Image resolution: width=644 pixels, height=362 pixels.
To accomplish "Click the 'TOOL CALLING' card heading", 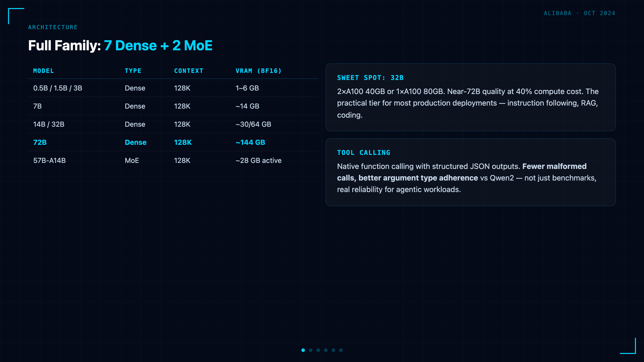I will [364, 153].
